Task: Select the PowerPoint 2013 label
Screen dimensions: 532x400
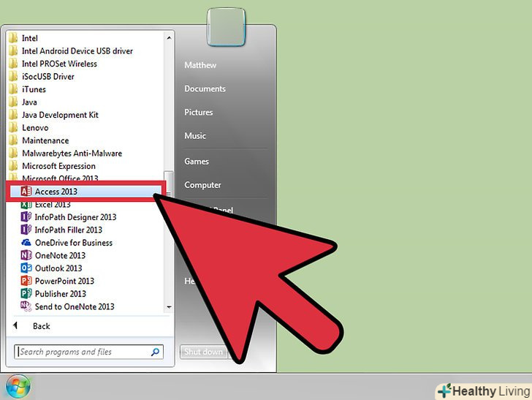Action: (x=64, y=281)
